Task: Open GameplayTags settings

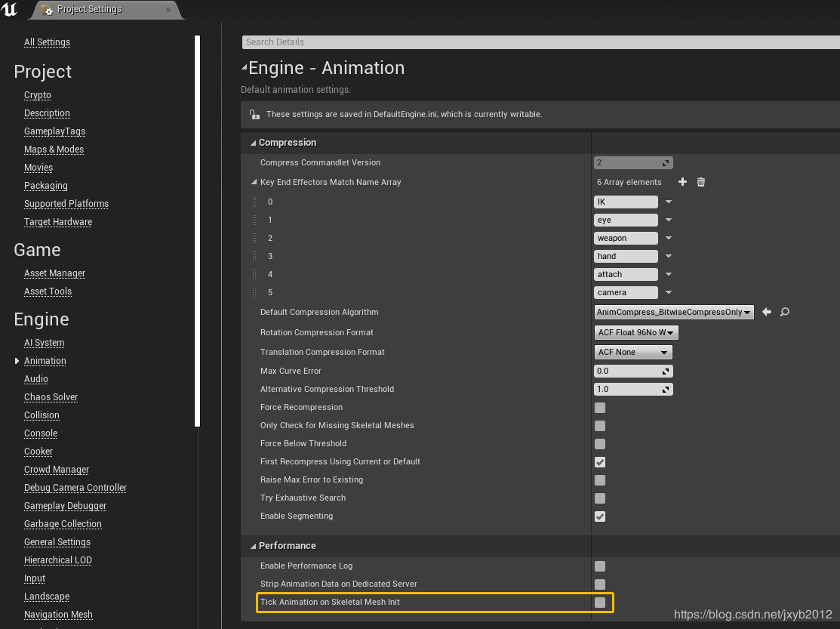Action: click(x=54, y=131)
